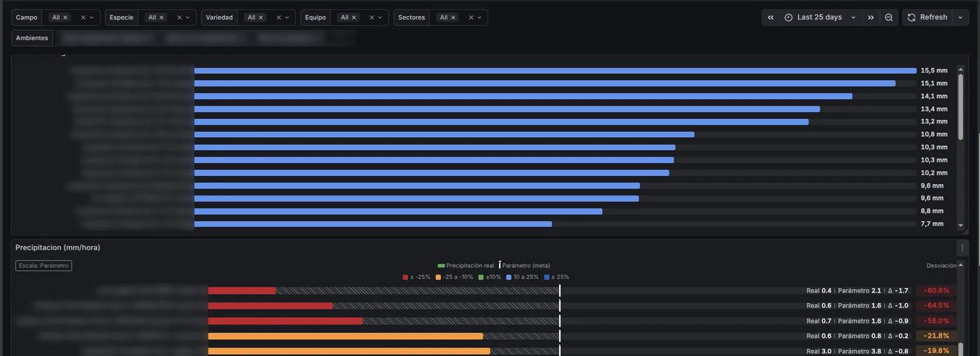Click the Variedad variable label
Screen dimensions: 980x356
point(219,18)
